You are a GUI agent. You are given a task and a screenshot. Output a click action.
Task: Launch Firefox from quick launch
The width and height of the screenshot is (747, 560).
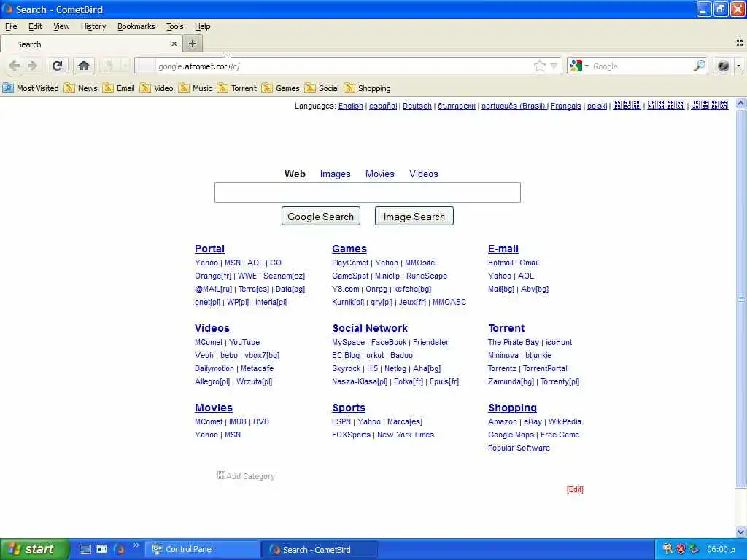(x=119, y=549)
